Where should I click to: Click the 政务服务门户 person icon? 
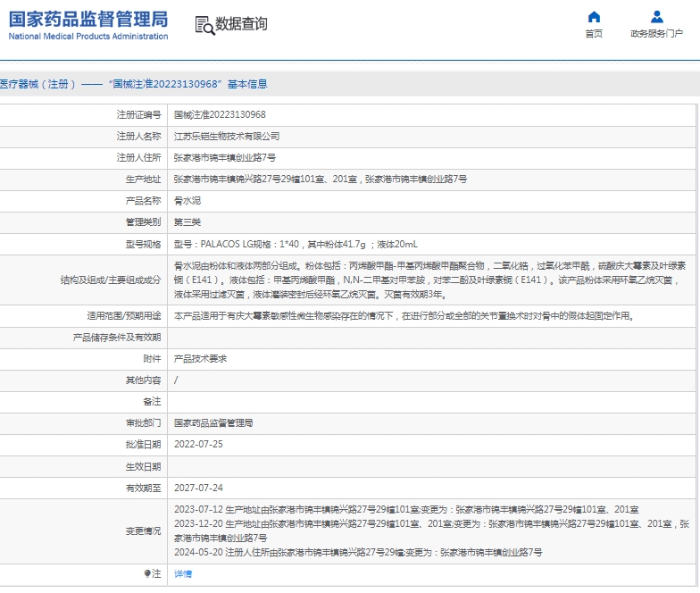657,17
